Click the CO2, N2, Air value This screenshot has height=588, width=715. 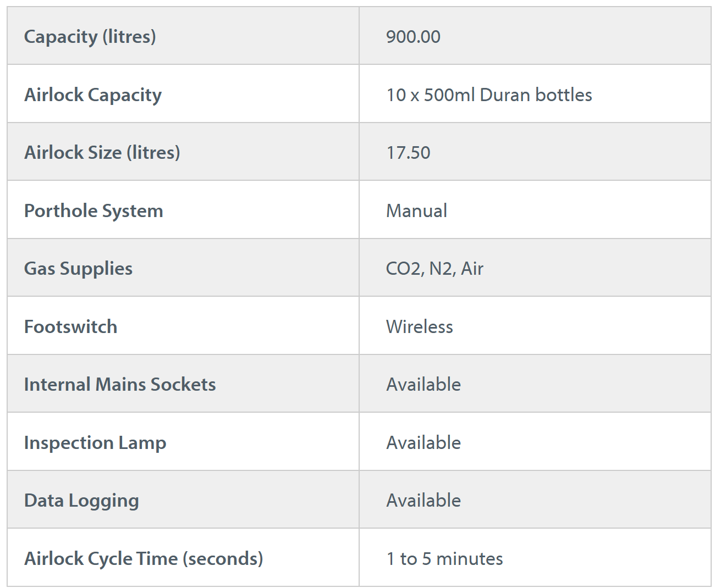coord(435,269)
